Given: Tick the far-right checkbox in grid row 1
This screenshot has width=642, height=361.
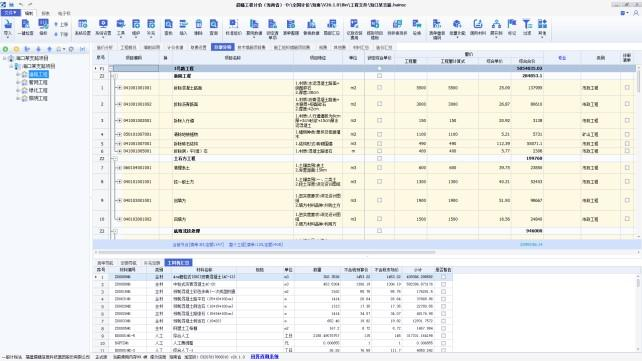Looking at the screenshot, I should [x=627, y=88].
